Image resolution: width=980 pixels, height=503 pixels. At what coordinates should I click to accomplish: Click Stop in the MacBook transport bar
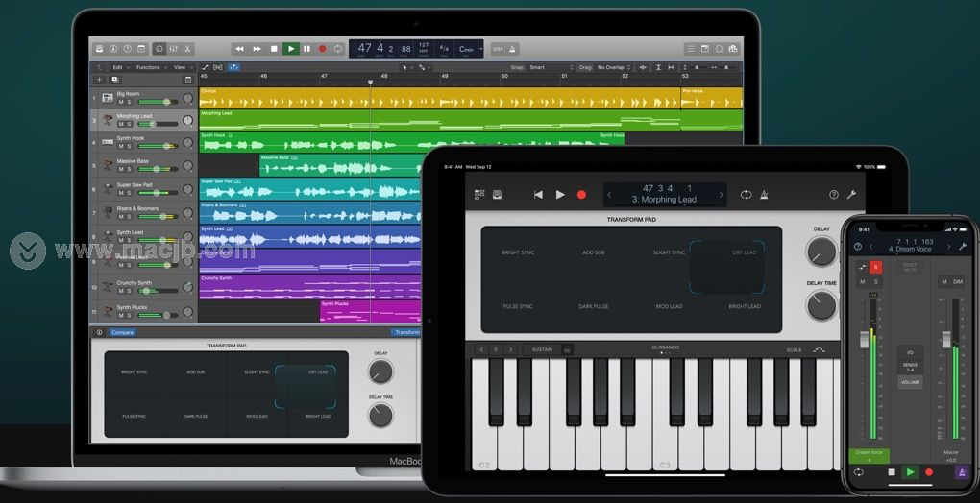(x=274, y=49)
